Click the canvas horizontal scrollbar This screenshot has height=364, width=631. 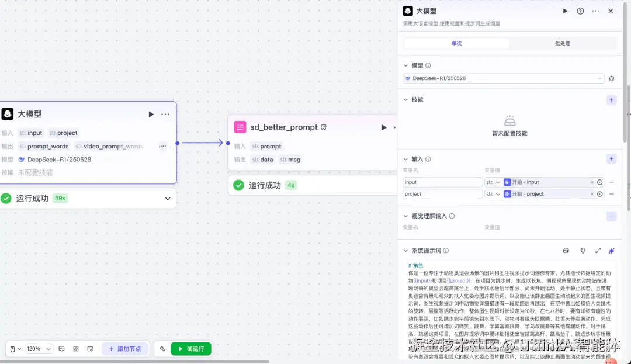point(134,362)
